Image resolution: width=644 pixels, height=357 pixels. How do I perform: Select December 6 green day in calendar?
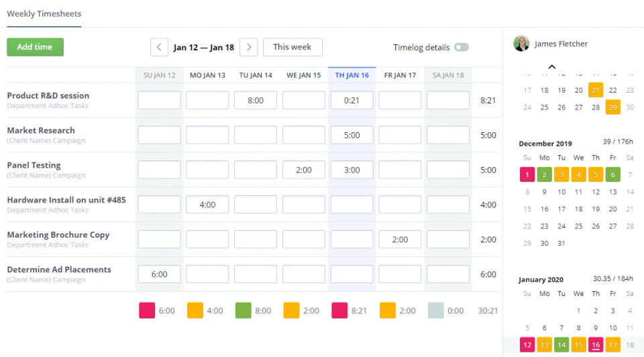(x=612, y=174)
